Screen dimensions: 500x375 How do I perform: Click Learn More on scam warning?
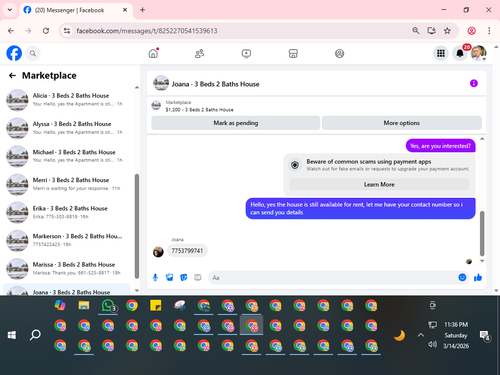coord(379,184)
